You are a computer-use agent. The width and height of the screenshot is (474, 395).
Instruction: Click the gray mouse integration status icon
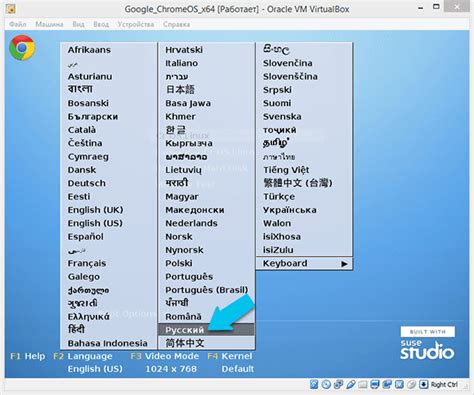tap(412, 384)
